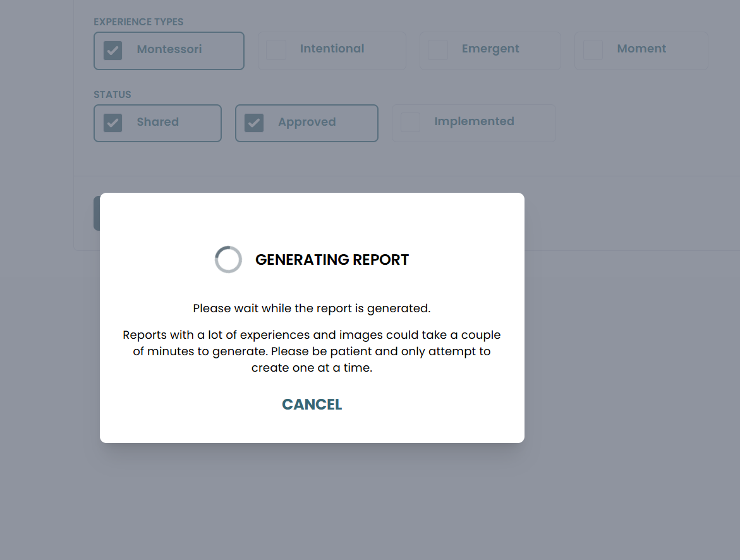Uncheck the Montessori checkmark box

click(113, 51)
